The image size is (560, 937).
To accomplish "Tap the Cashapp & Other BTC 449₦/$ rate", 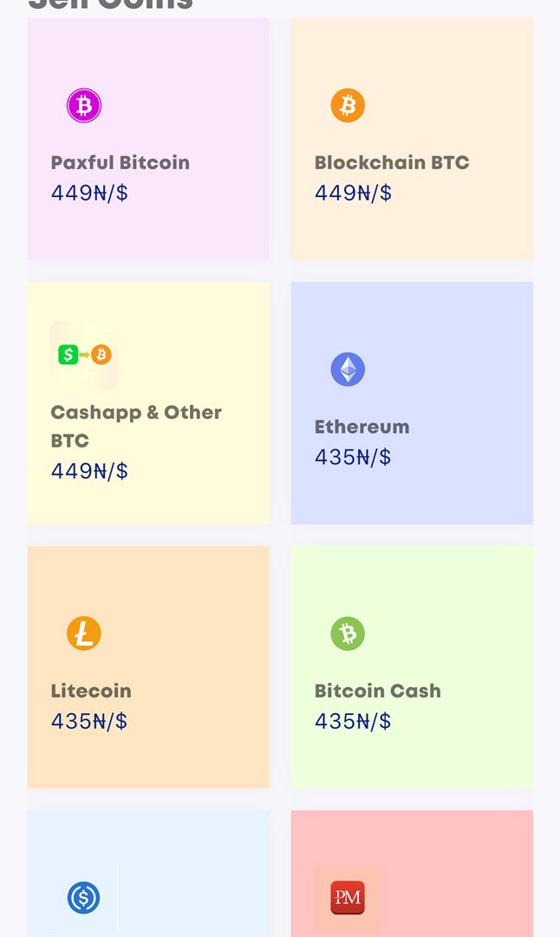I will [89, 471].
